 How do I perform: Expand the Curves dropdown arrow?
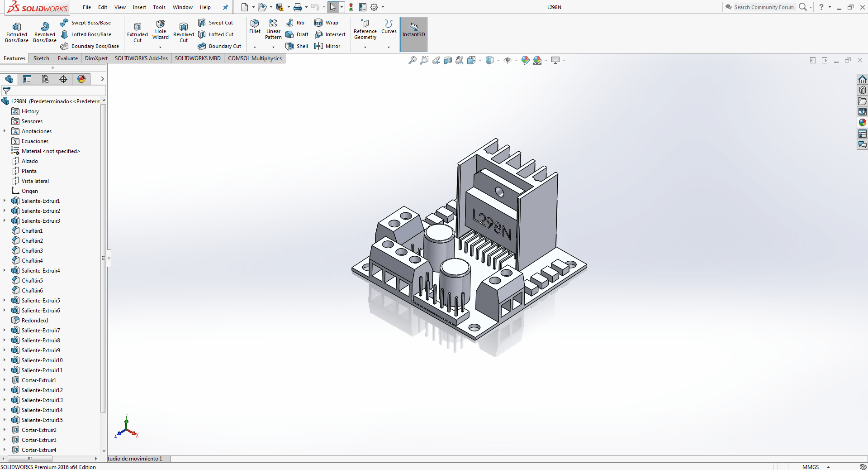(389, 47)
